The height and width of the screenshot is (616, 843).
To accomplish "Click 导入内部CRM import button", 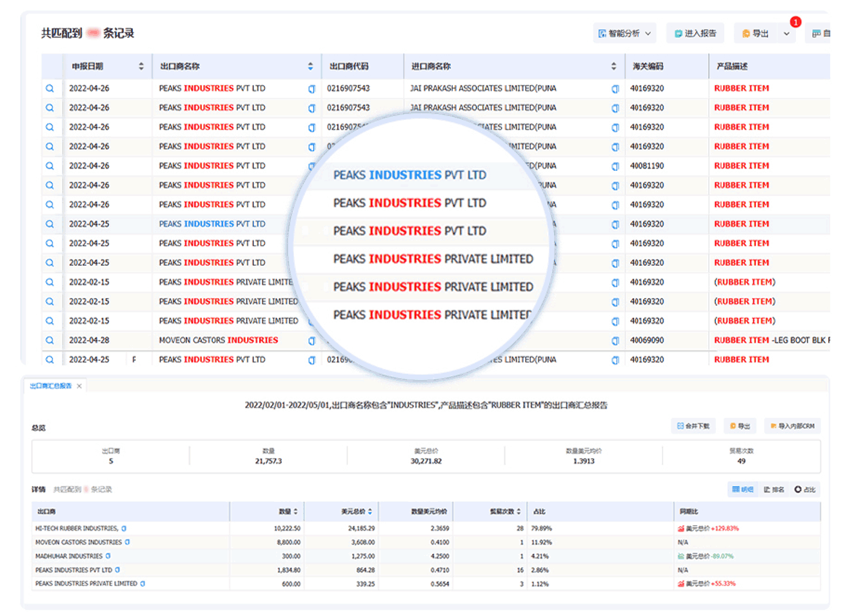I will pos(792,426).
